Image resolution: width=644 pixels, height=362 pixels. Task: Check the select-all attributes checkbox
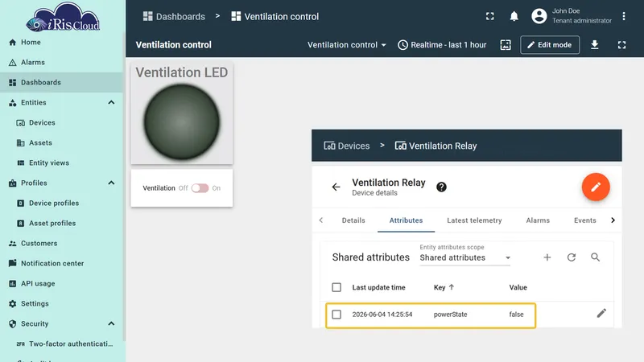coord(336,287)
